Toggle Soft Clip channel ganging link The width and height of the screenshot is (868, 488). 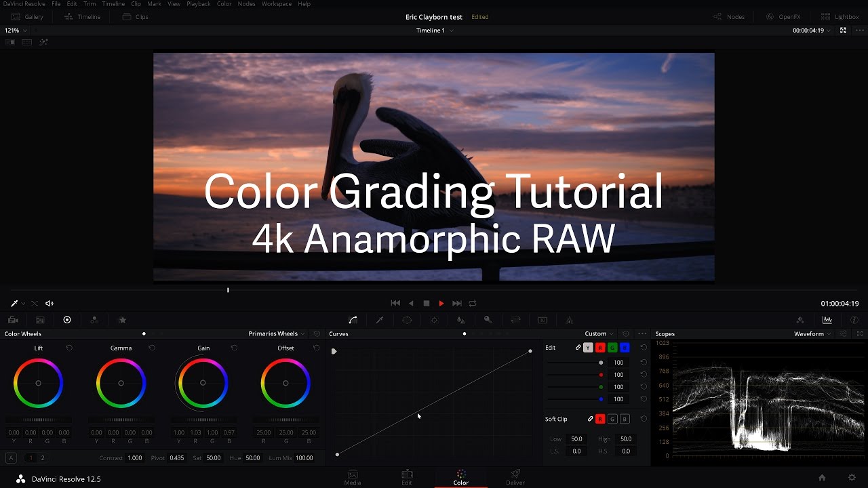pos(591,419)
